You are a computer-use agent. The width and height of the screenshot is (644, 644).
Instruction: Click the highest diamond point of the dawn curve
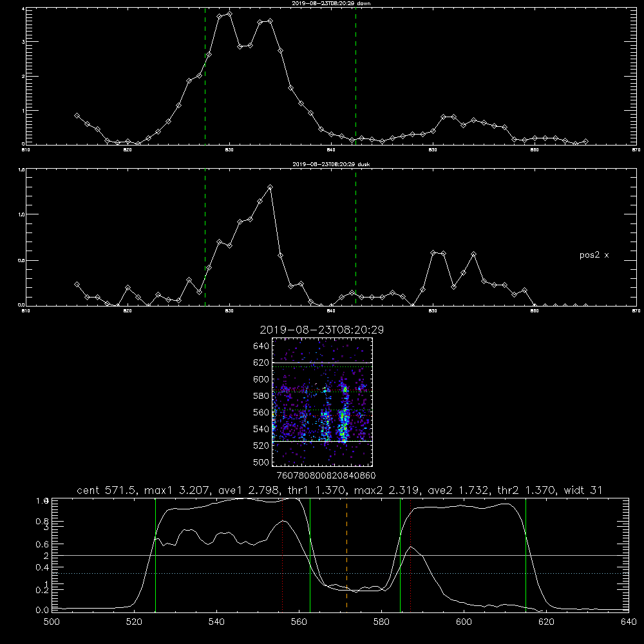click(229, 14)
